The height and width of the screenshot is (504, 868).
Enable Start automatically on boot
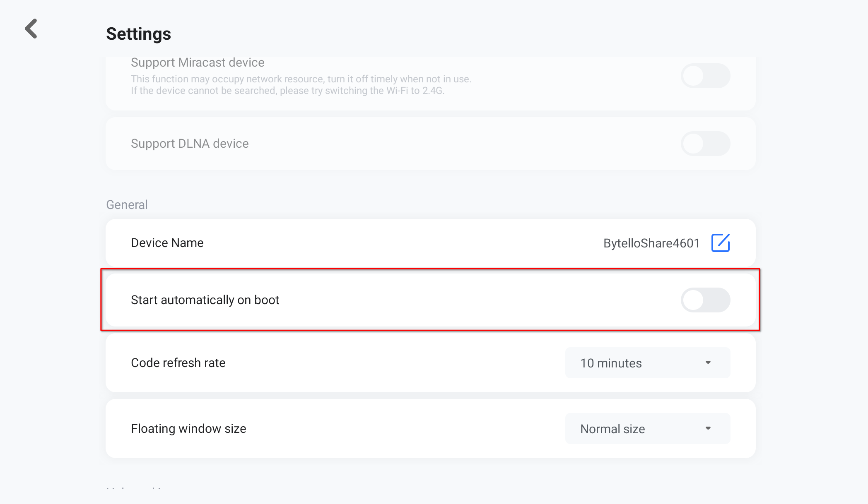pyautogui.click(x=705, y=300)
